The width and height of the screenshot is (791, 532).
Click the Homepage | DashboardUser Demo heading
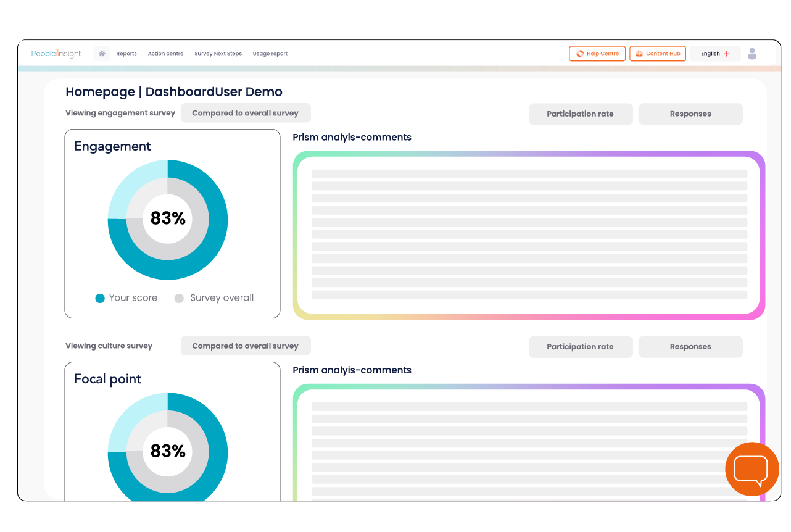pos(174,92)
